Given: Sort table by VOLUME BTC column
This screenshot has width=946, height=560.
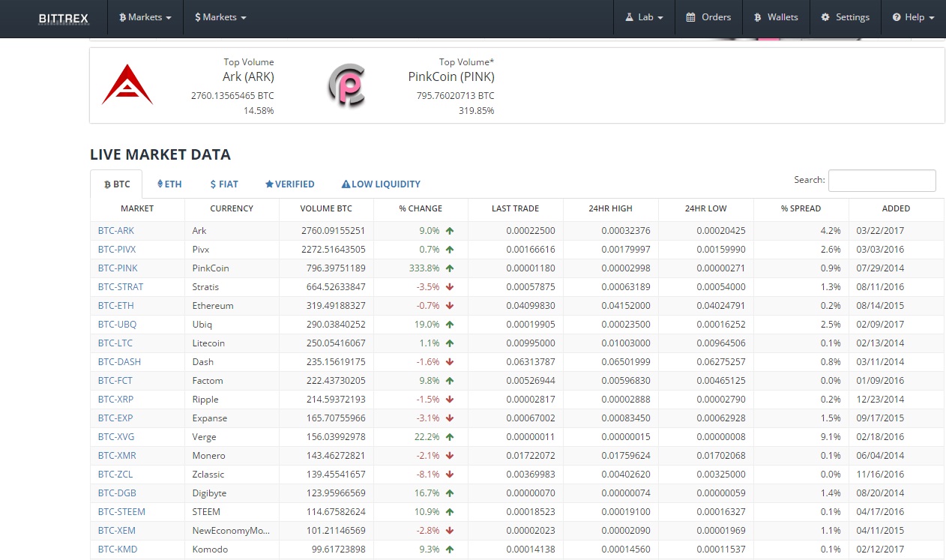Looking at the screenshot, I should coord(326,208).
